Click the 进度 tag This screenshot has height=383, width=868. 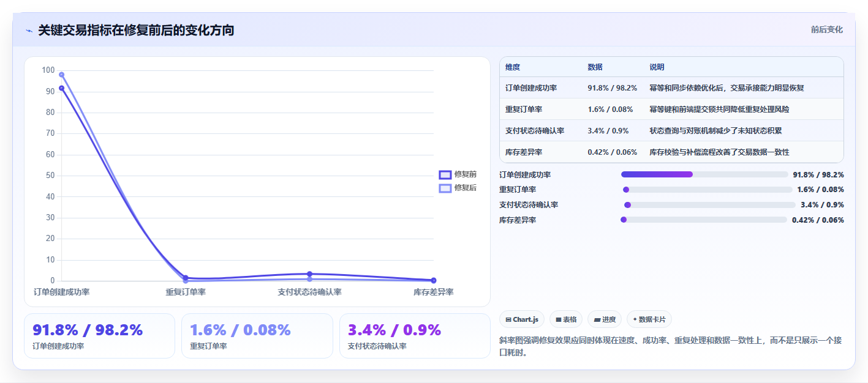(x=605, y=319)
